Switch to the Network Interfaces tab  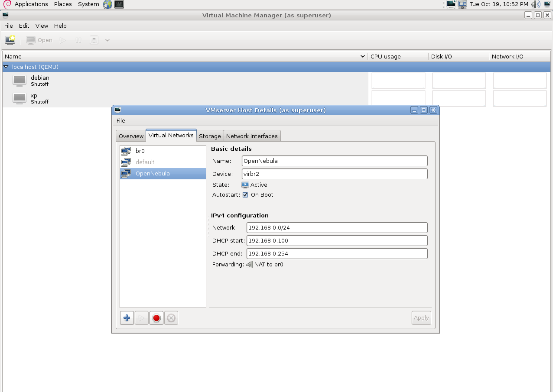tap(252, 136)
